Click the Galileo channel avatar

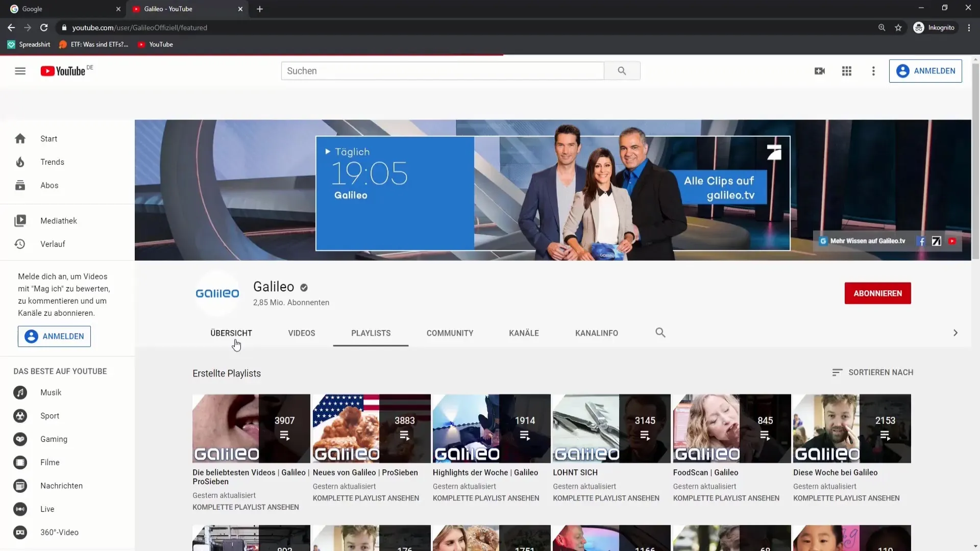(x=217, y=293)
